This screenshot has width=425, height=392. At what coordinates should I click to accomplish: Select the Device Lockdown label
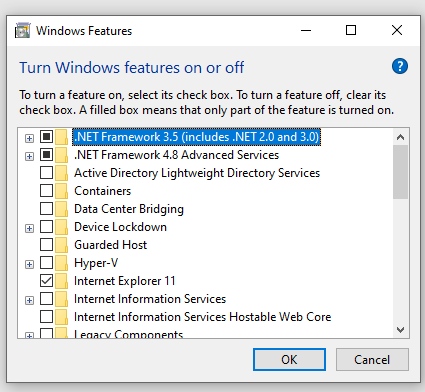coord(120,227)
